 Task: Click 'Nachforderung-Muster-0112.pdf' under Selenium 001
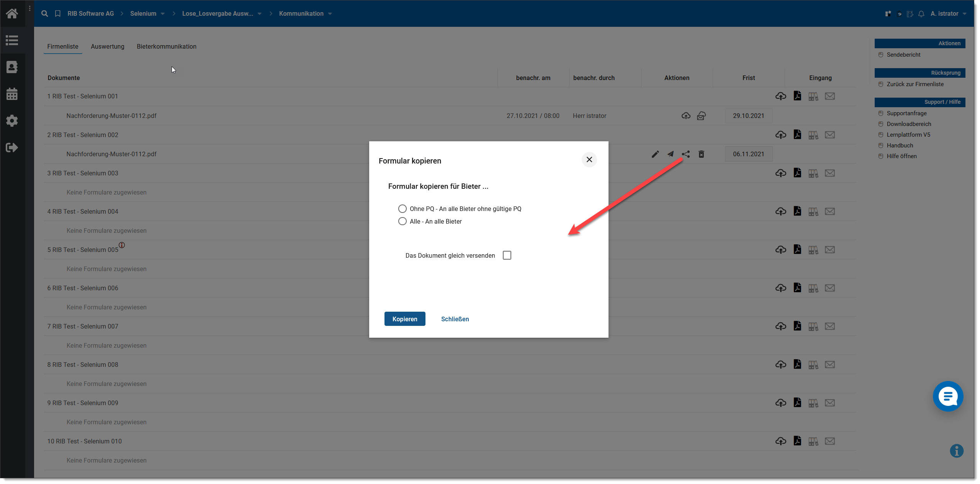tap(111, 116)
